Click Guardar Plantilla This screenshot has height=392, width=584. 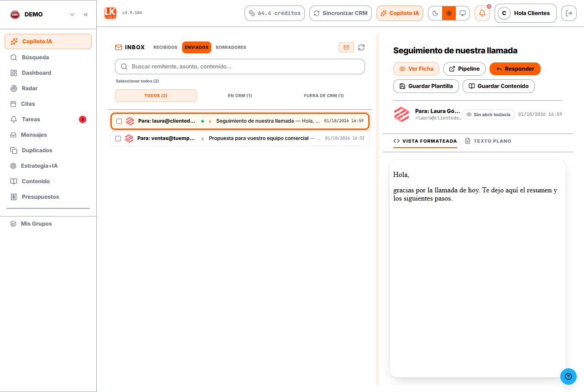coord(426,86)
